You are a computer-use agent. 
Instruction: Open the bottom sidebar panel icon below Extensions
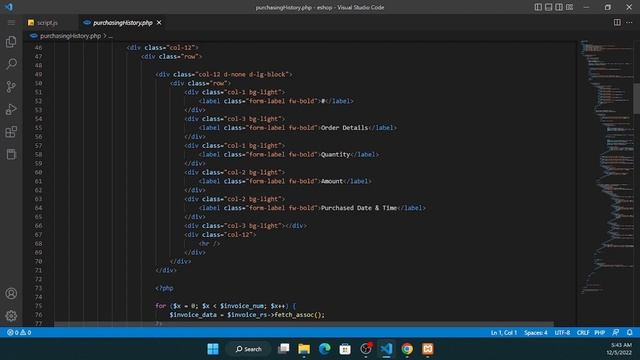[x=11, y=154]
